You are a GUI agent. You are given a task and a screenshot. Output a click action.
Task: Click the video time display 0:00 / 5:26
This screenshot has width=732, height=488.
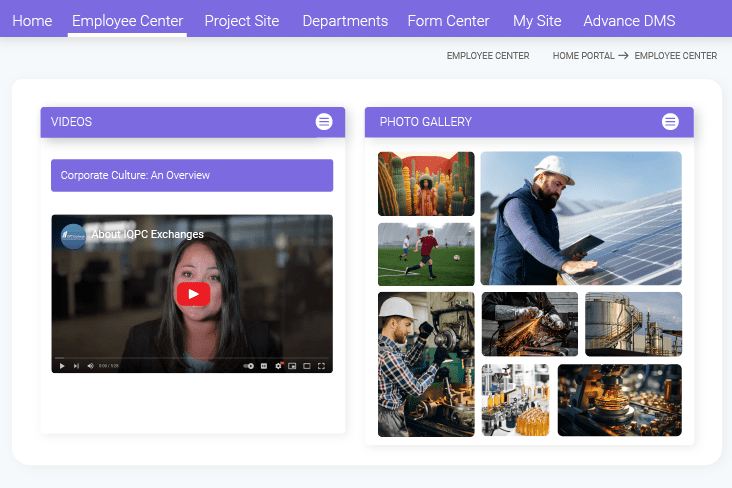(x=109, y=366)
